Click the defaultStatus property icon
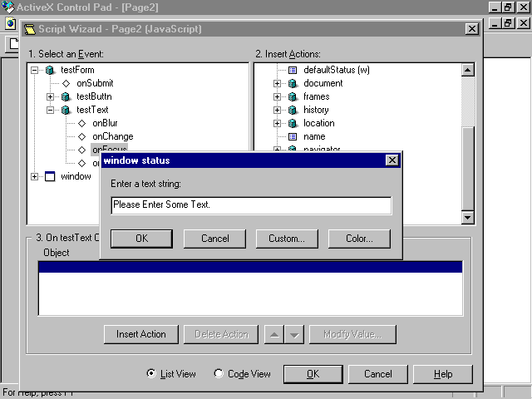This screenshot has height=399, width=532. (293, 71)
